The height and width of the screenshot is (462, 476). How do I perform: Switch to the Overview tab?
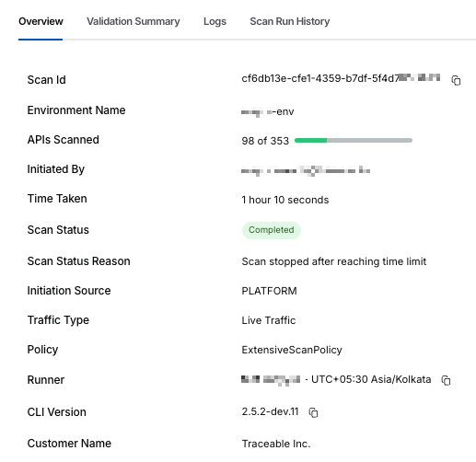(x=41, y=21)
